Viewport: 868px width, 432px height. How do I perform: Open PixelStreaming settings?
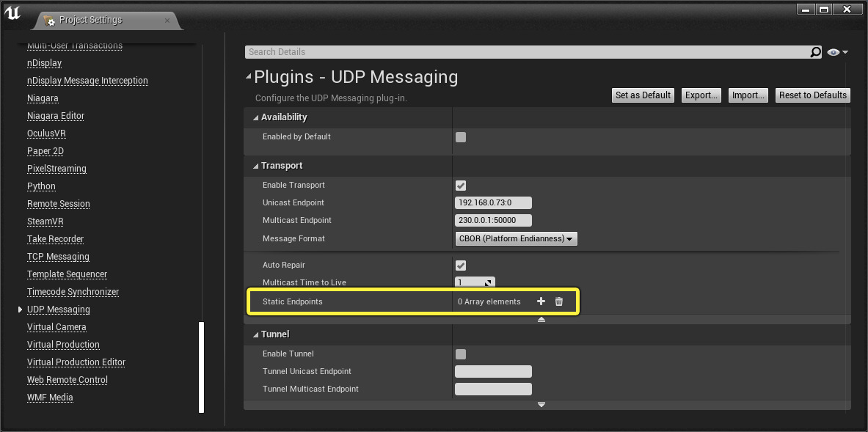pos(57,169)
